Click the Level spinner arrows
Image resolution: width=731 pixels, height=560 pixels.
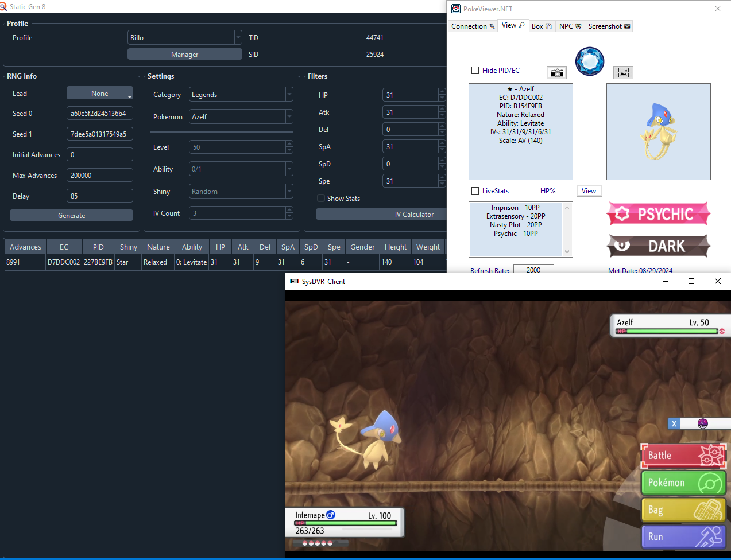pos(289,147)
